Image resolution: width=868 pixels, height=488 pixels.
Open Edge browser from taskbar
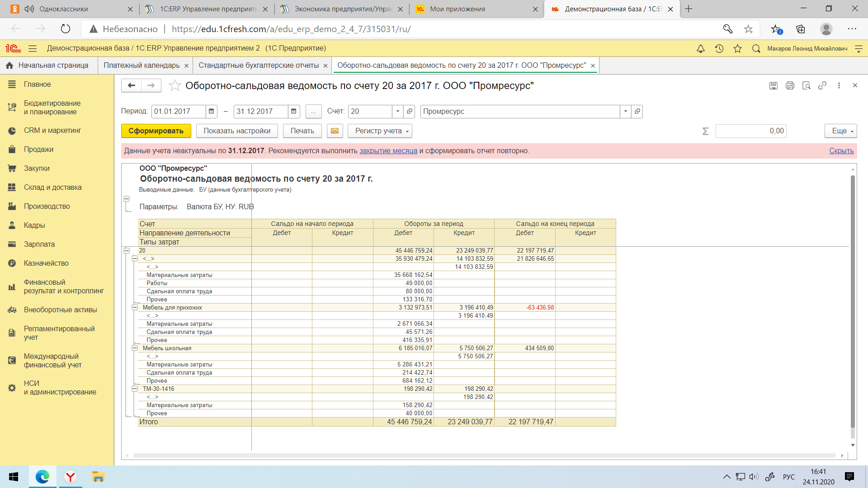[42, 477]
